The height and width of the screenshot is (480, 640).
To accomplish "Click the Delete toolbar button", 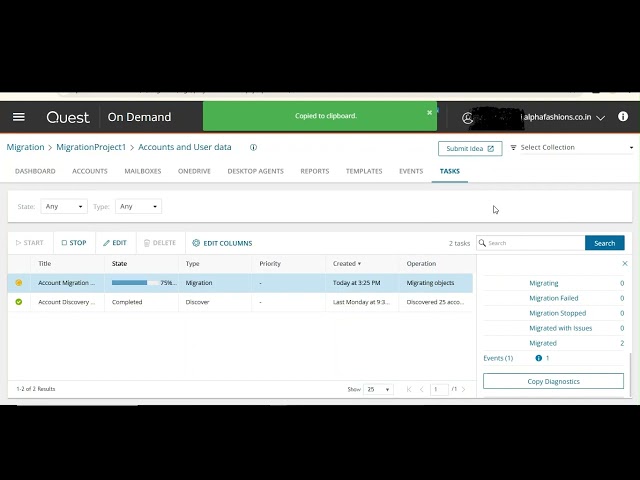I will pyautogui.click(x=160, y=243).
